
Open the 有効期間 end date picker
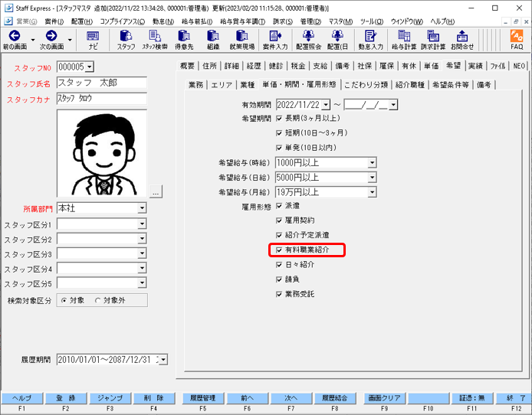(x=393, y=105)
